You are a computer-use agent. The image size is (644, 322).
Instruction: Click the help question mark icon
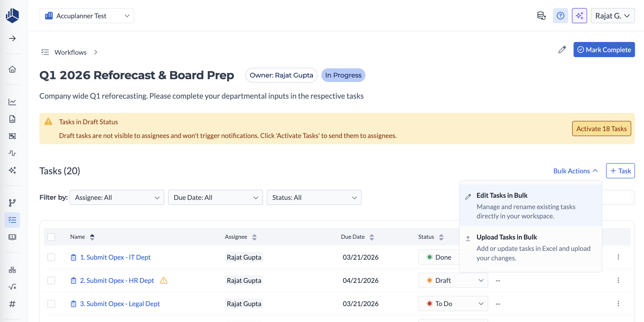[560, 16]
